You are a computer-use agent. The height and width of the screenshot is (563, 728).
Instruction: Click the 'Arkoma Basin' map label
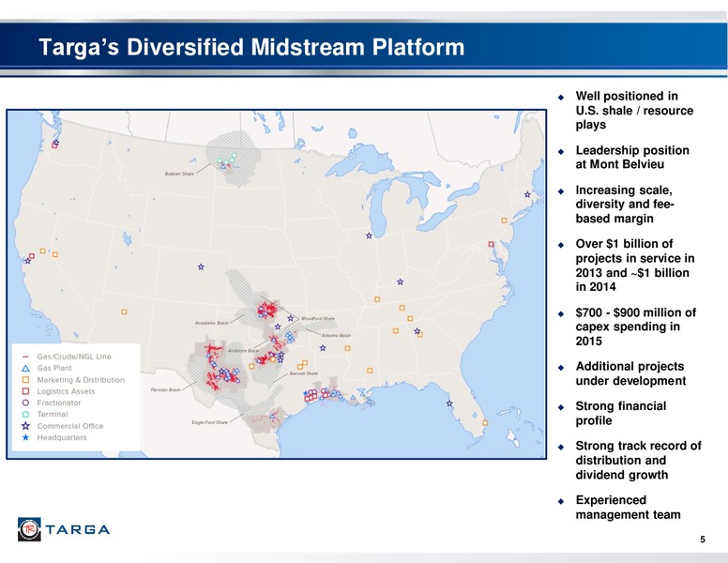point(336,335)
